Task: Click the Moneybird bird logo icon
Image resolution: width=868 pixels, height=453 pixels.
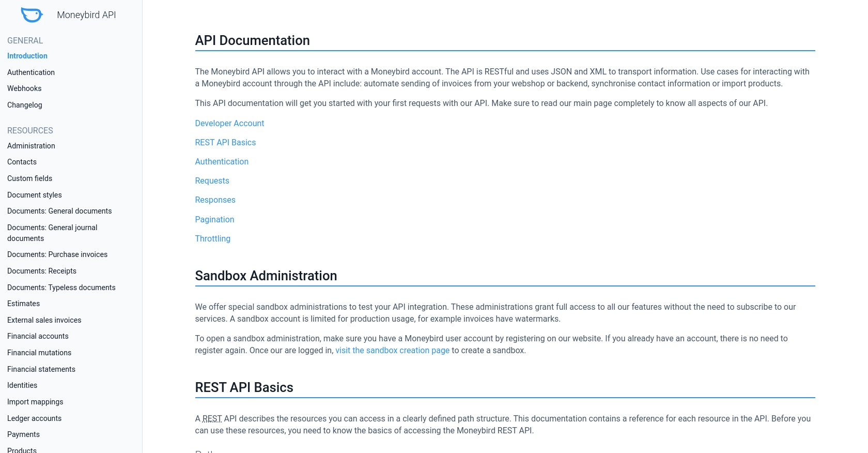Action: click(x=32, y=15)
